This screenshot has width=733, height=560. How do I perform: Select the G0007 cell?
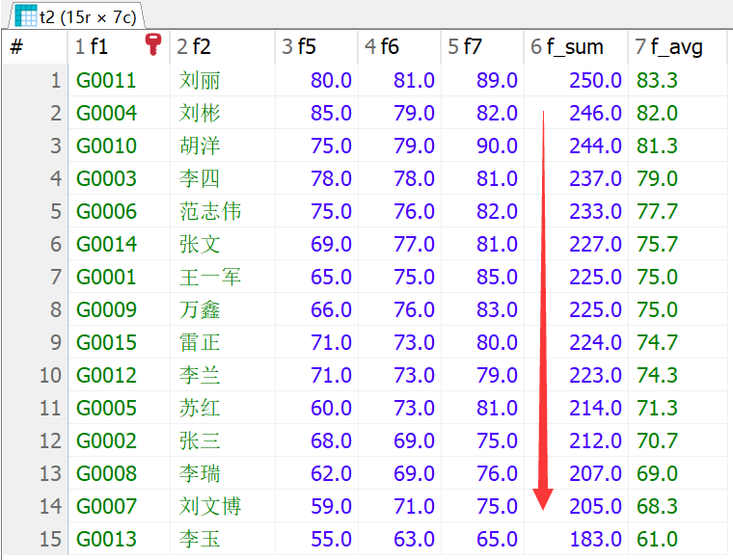[107, 506]
